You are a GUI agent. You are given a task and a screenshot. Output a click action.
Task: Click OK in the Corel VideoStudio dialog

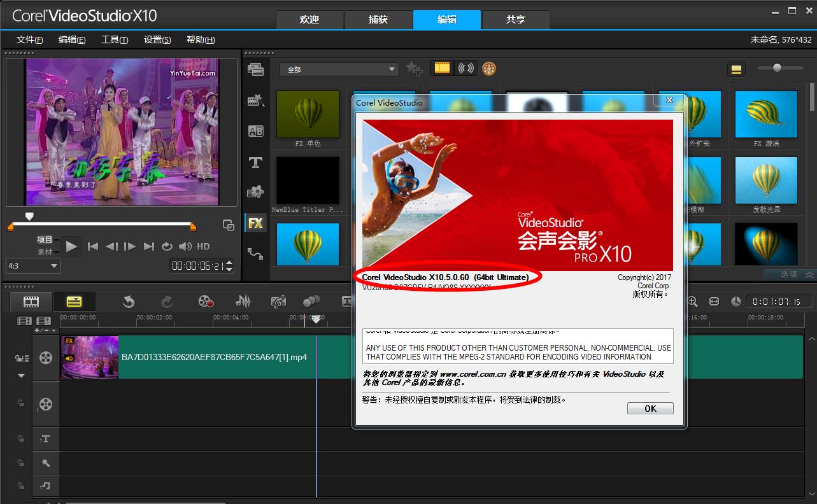pyautogui.click(x=650, y=409)
